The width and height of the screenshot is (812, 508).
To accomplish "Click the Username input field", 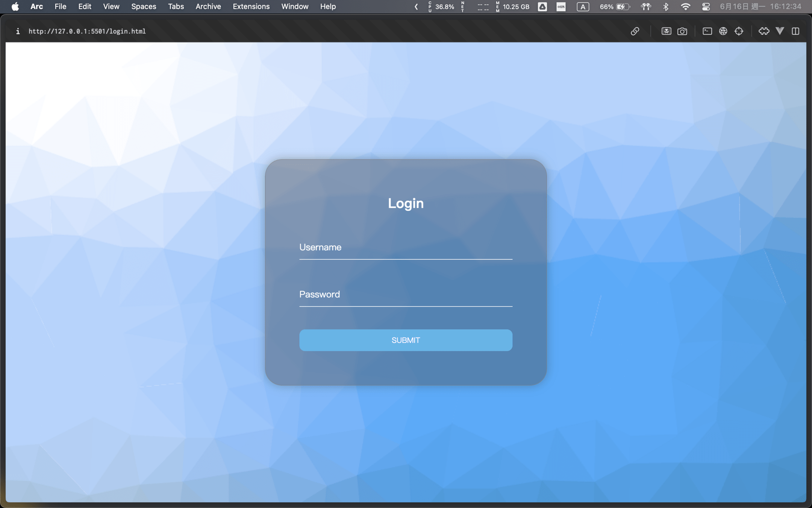I will 406,248.
